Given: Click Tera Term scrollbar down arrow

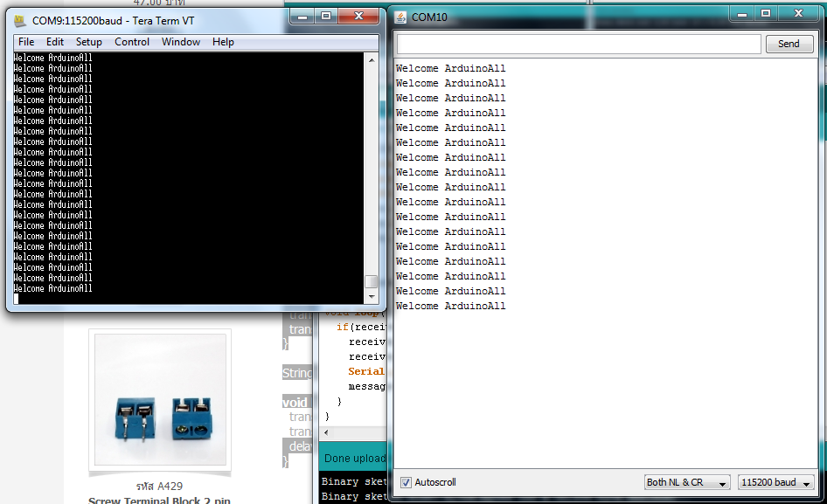Looking at the screenshot, I should coord(372,297).
